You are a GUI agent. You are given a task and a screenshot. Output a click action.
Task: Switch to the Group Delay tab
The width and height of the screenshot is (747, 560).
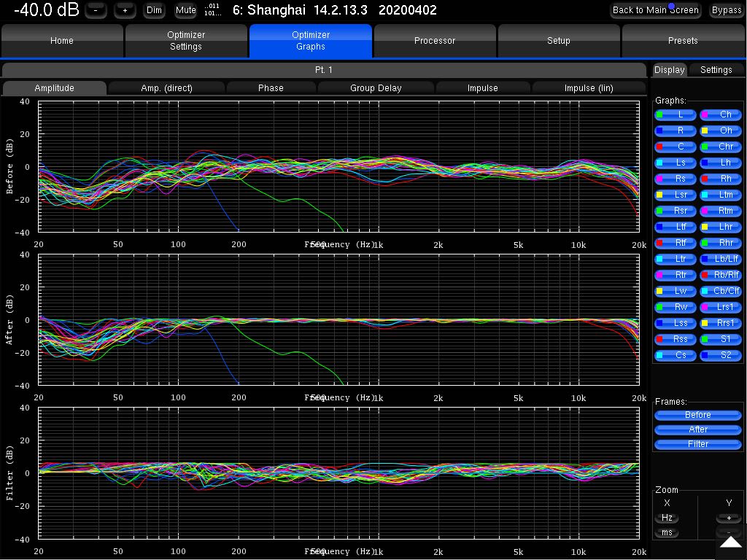click(x=376, y=88)
